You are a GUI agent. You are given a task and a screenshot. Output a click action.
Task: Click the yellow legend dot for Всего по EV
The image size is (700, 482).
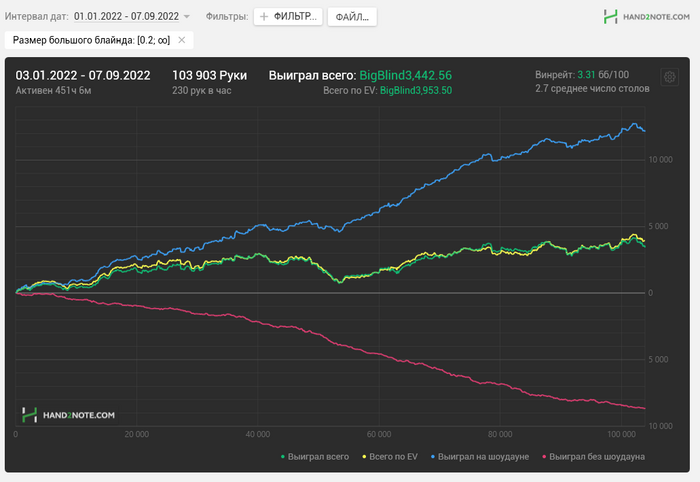[x=364, y=457]
